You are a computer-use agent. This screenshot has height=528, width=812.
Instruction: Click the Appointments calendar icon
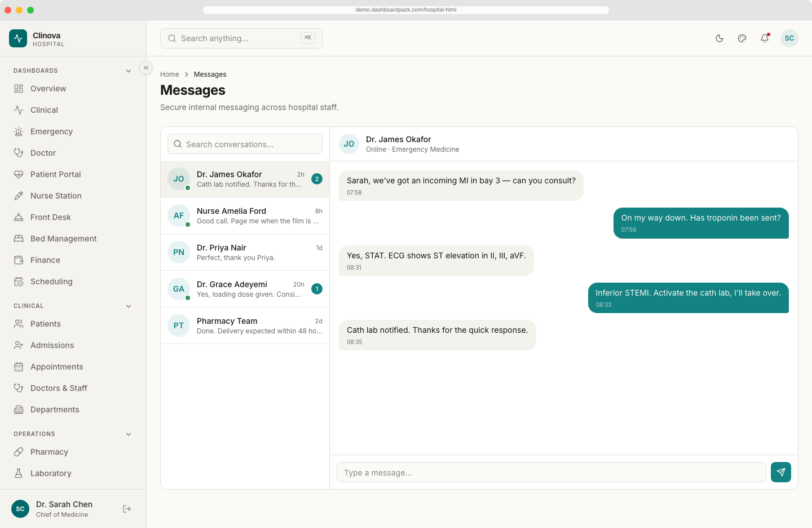19,367
